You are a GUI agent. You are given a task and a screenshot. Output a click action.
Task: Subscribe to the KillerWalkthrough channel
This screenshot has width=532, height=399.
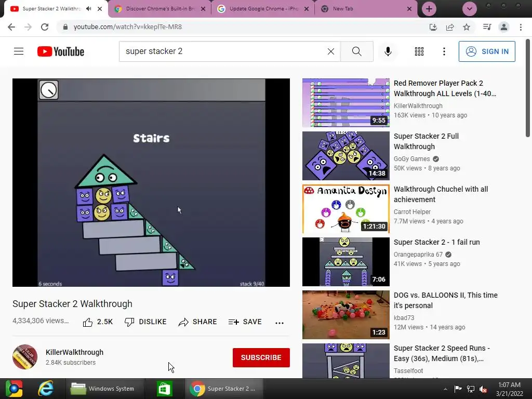coord(261,357)
